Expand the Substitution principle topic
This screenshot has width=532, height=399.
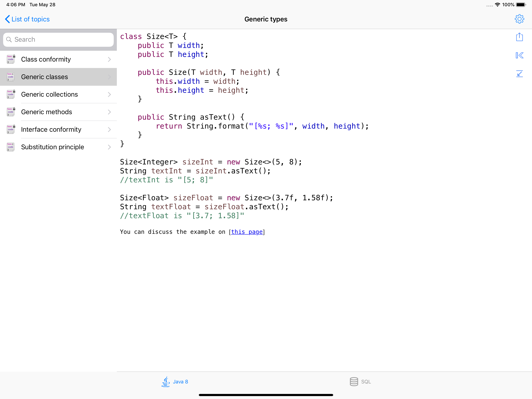pos(109,147)
